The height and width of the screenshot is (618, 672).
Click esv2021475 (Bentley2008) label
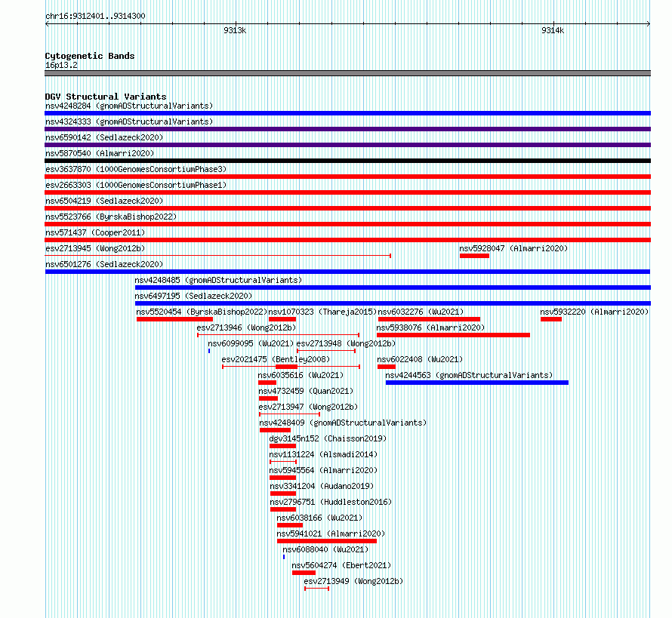[276, 359]
